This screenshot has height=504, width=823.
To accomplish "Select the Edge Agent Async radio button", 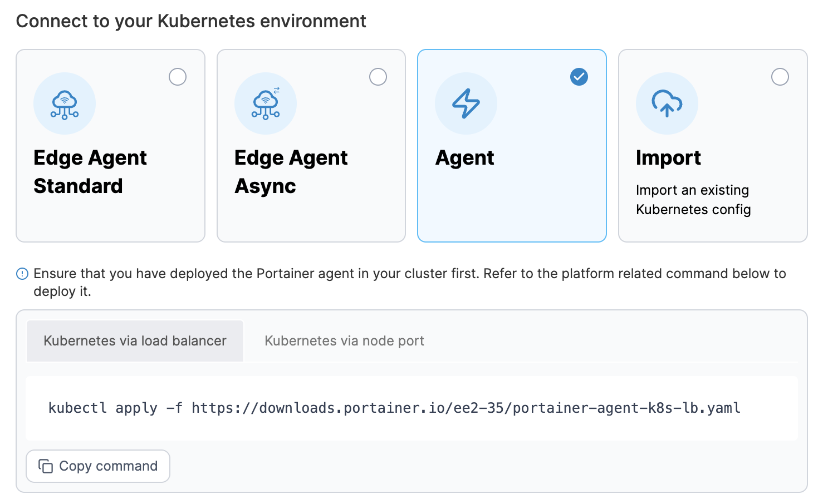I will coord(378,77).
